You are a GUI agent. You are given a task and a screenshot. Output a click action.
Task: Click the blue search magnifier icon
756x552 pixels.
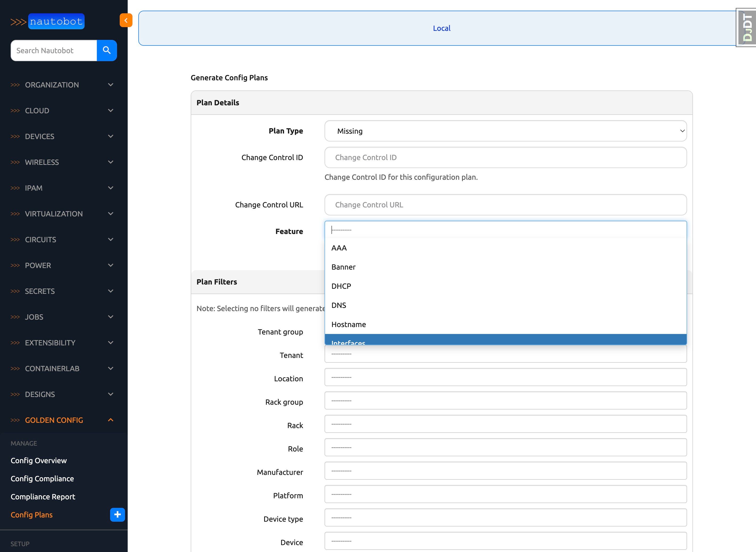[107, 51]
